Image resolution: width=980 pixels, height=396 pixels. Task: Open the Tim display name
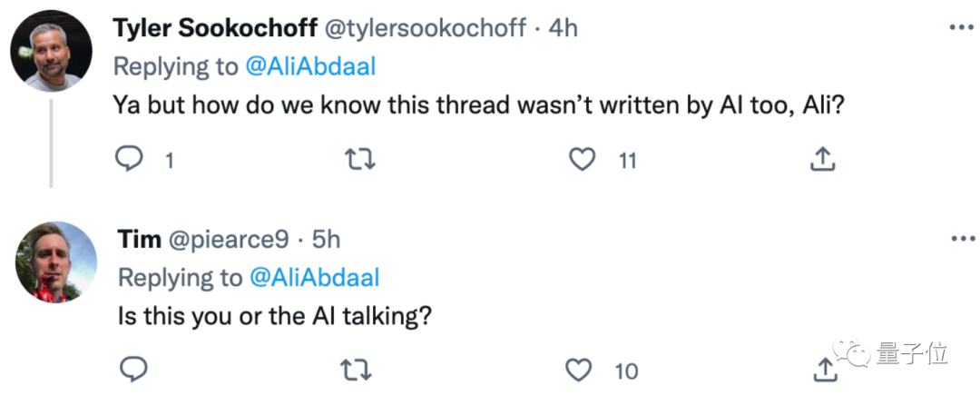pos(139,239)
